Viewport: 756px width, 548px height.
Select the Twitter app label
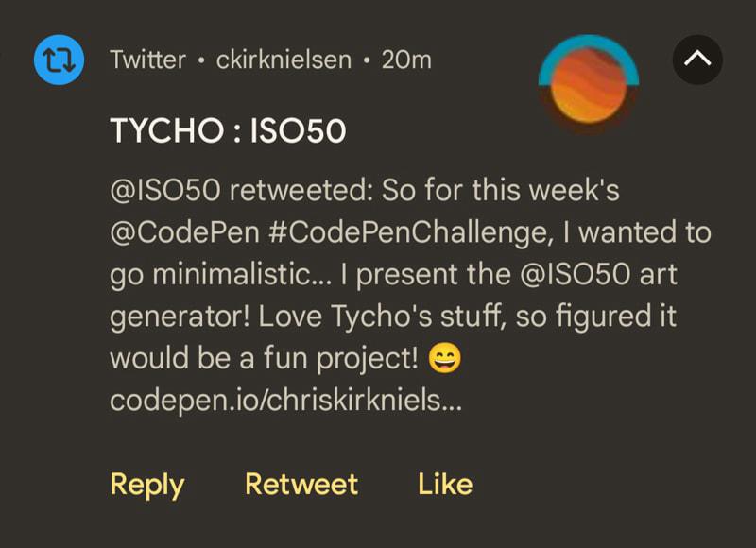click(x=146, y=60)
